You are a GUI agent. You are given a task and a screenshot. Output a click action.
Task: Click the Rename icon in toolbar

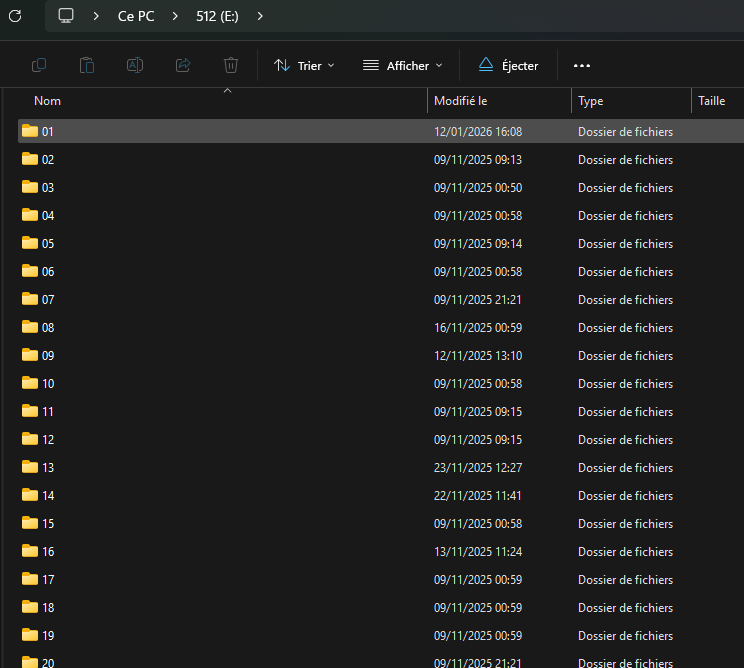[x=135, y=65]
